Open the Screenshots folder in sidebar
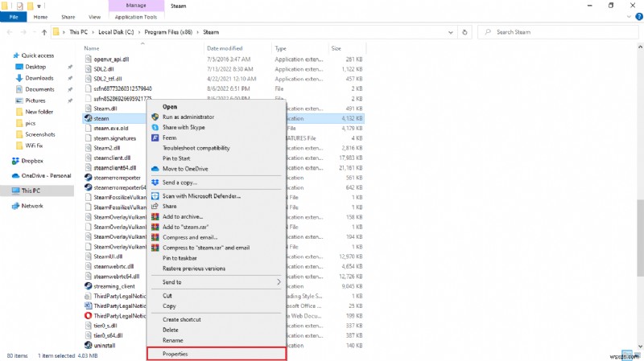The height and width of the screenshot is (361, 644). (x=39, y=134)
